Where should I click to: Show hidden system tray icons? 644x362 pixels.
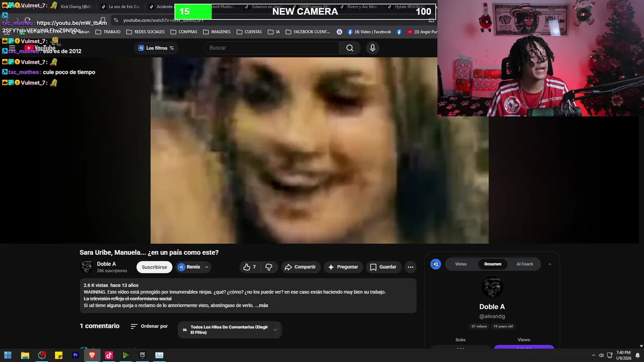[593, 355]
